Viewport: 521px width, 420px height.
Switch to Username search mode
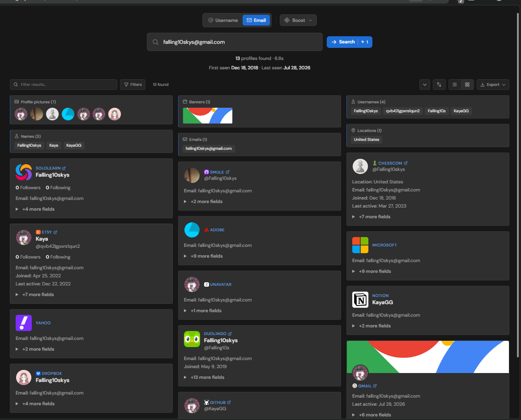223,20
